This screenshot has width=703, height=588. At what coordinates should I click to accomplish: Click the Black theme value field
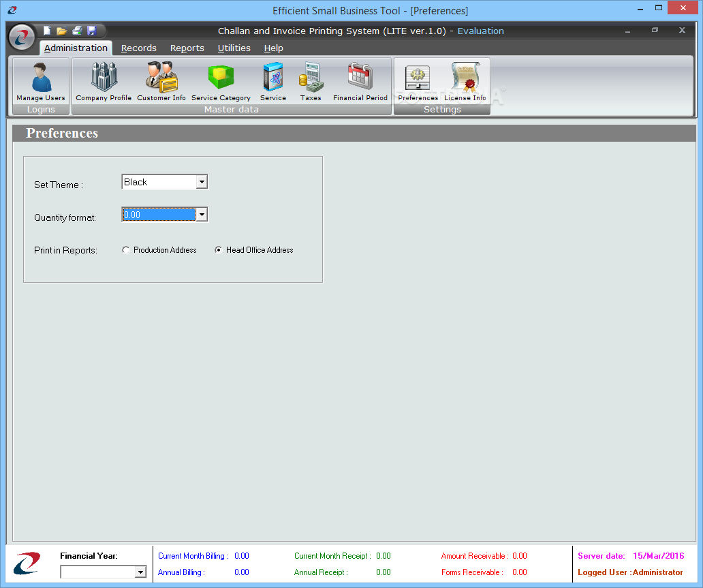pos(159,182)
